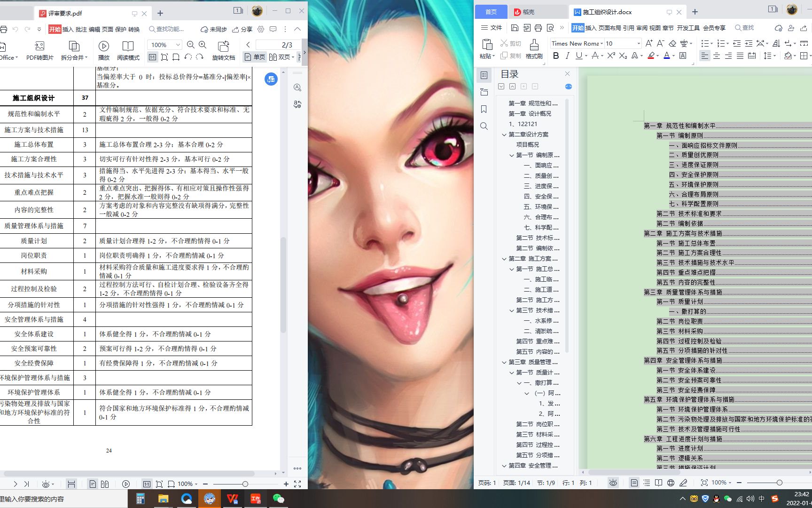This screenshot has width=812, height=508.
Task: Open the 批注 tab in PDF viewer
Action: pyautogui.click(x=81, y=29)
